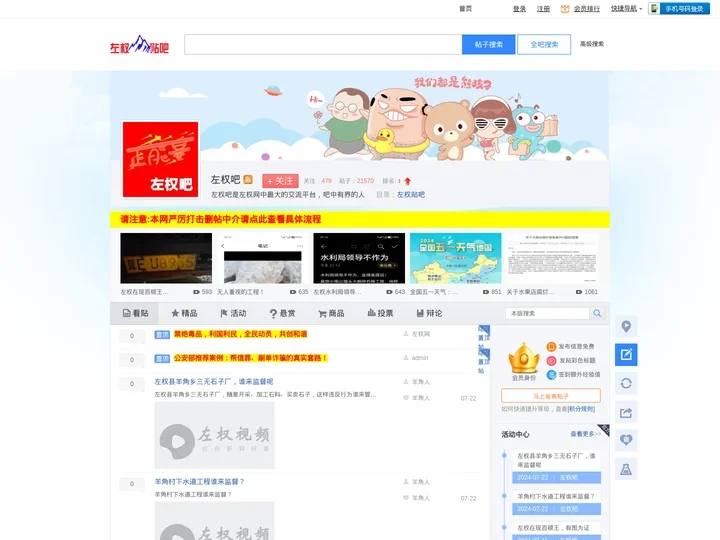Viewport: 720px width, 540px height.
Task: Click the red +关注 follow button
Action: tap(280, 181)
